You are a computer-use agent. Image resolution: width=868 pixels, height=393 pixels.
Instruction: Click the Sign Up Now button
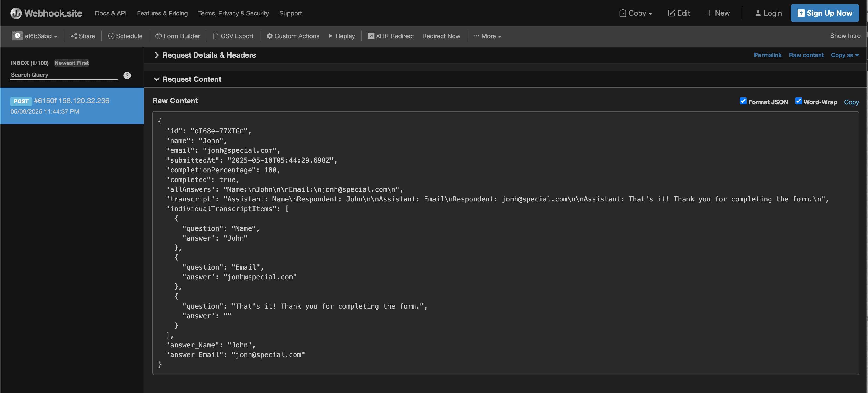pyautogui.click(x=825, y=13)
